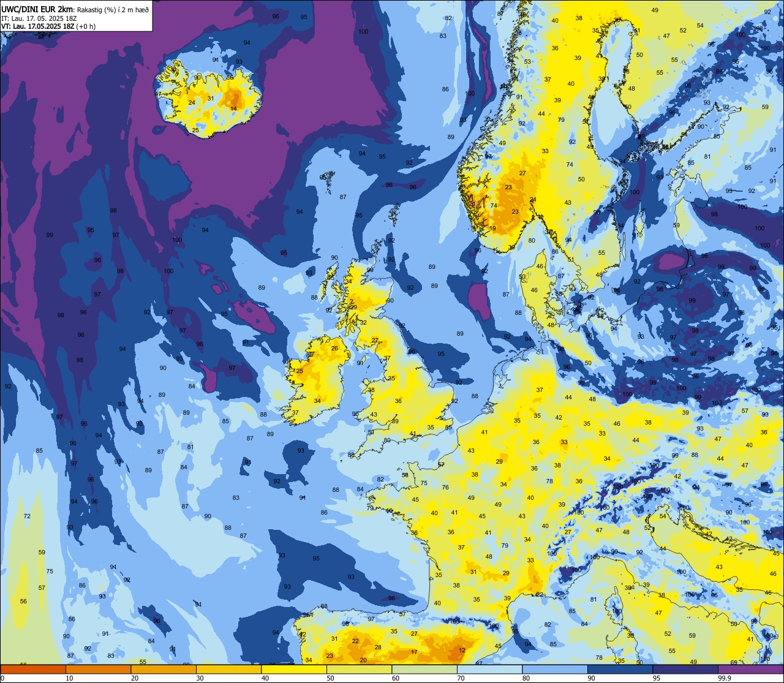Viewport: 784px width, 683px height.
Task: Click the 95–99.9 navy legend swatch
Action: click(x=685, y=670)
